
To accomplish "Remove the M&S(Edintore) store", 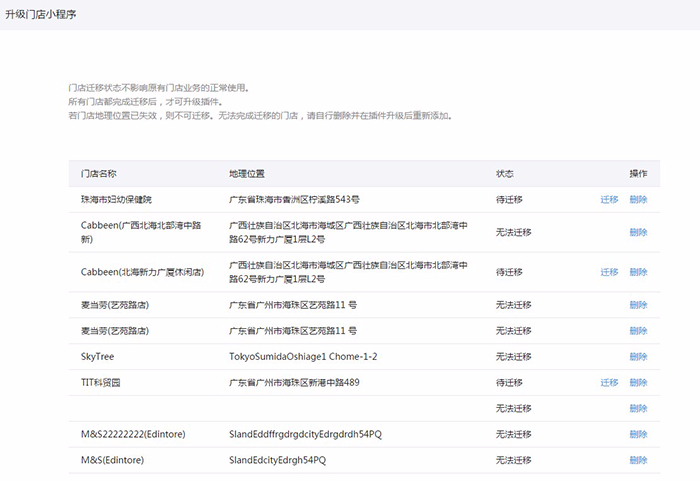I will point(638,461).
